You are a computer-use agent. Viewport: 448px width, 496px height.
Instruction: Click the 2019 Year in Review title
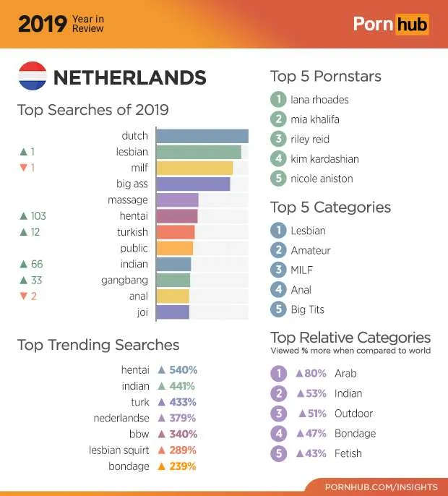point(61,24)
